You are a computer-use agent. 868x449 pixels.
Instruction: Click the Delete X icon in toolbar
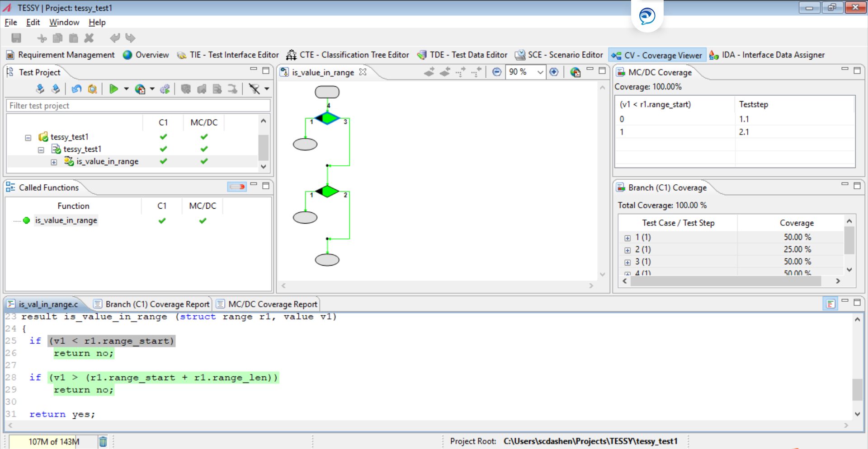coord(89,38)
